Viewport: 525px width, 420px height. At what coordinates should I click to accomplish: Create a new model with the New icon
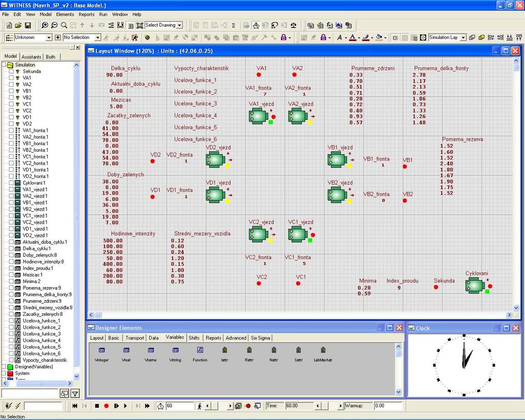(x=9, y=25)
